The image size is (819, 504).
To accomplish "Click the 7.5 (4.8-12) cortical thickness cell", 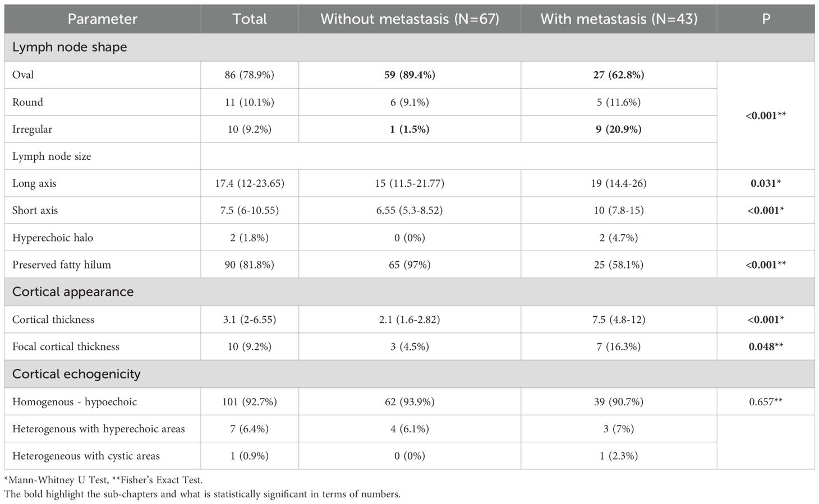I will tap(619, 320).
